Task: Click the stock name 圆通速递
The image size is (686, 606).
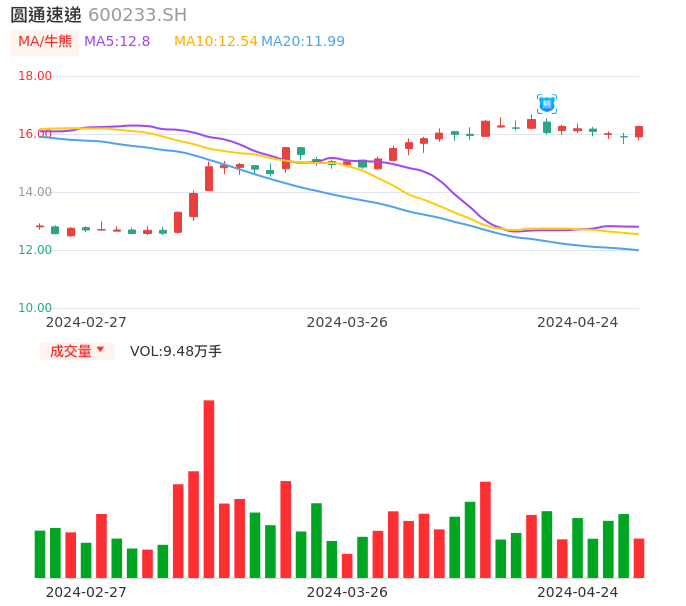Action: click(46, 15)
